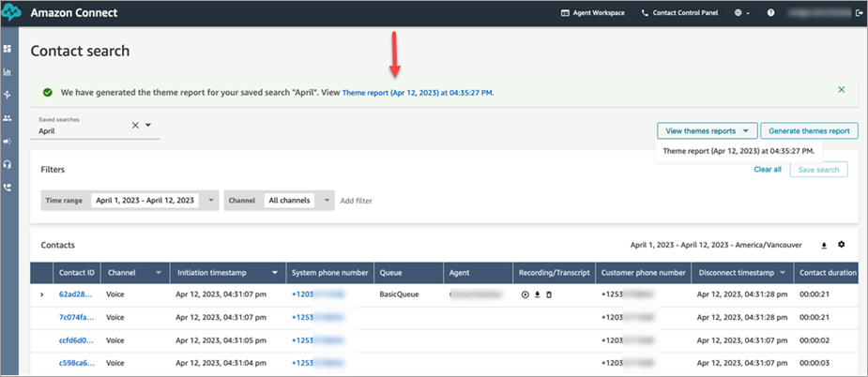The width and height of the screenshot is (868, 377).
Task: Download contacts table results
Action: pos(824,245)
